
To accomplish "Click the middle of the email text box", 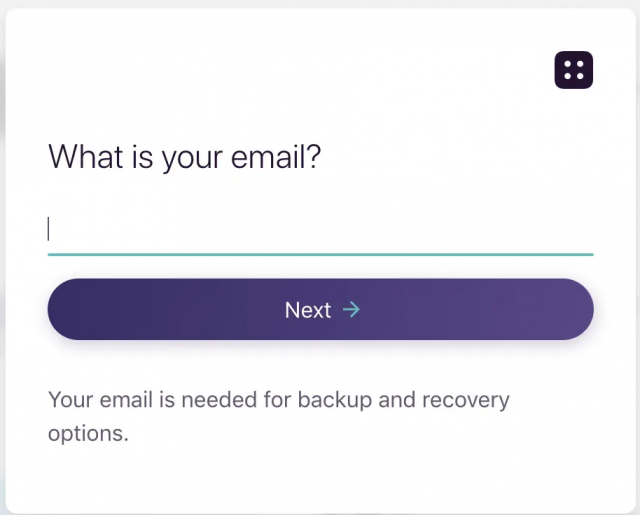I will click(x=320, y=230).
